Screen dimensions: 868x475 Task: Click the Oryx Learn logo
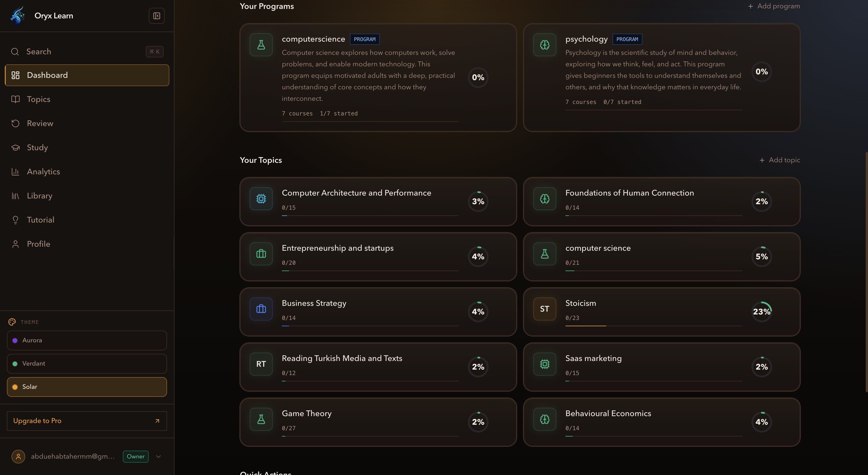click(18, 15)
